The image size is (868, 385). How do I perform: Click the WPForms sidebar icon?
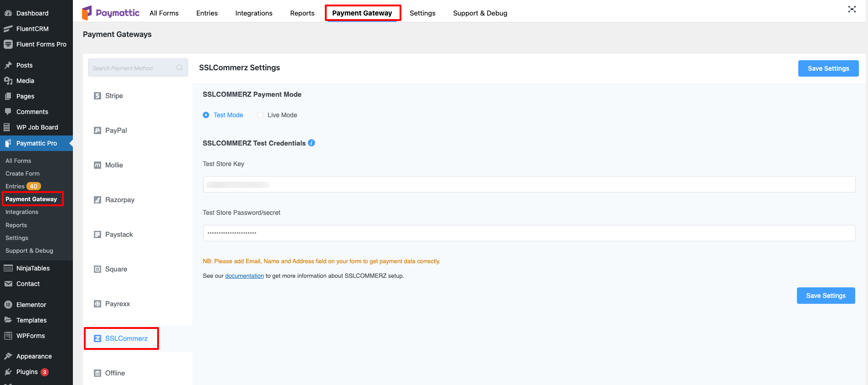pos(8,336)
